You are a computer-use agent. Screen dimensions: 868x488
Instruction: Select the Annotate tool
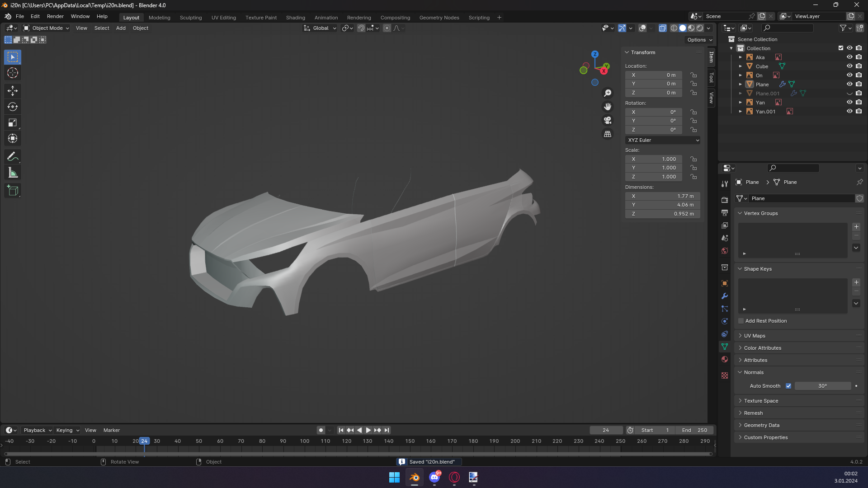[13, 157]
